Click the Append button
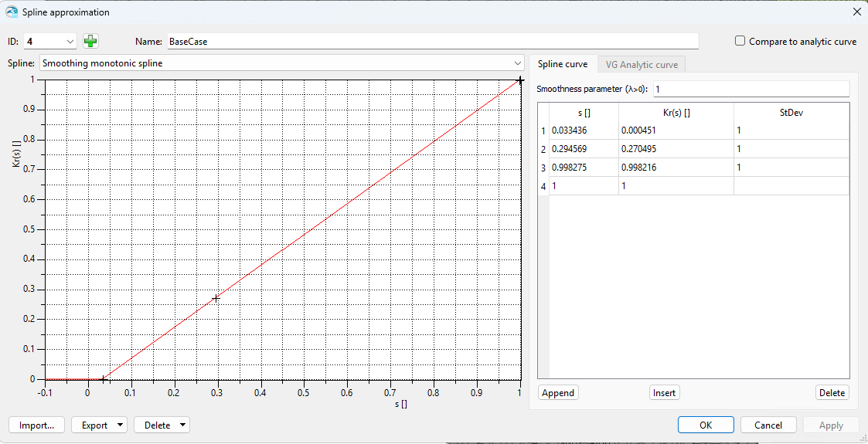The width and height of the screenshot is (868, 444). [558, 392]
